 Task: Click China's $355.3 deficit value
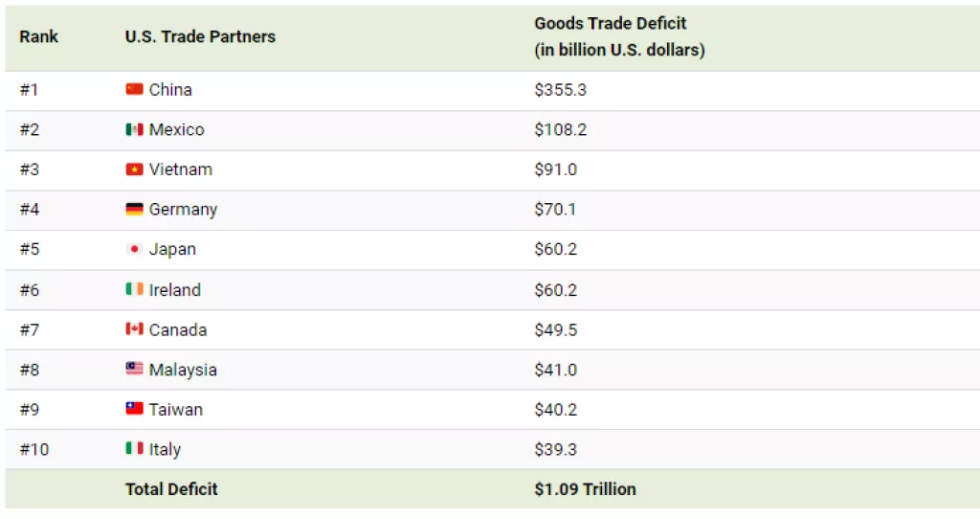coord(561,89)
